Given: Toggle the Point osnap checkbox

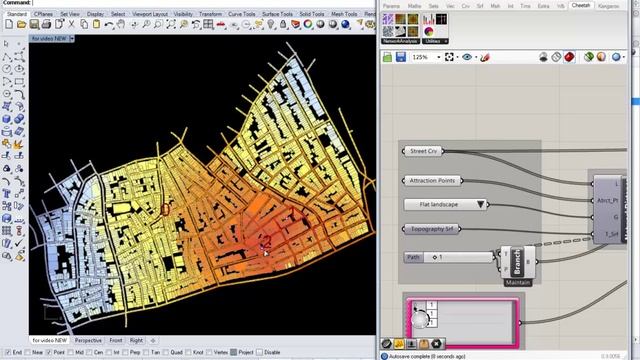Looking at the screenshot, I should 49,352.
